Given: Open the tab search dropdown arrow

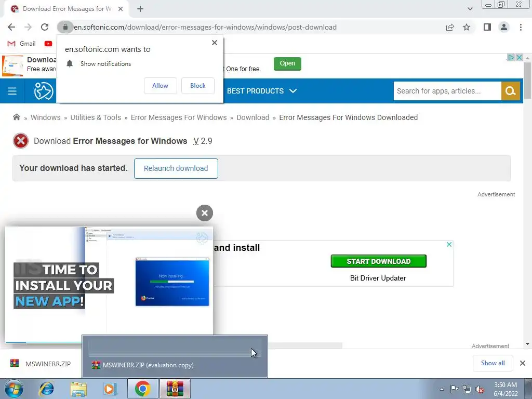Looking at the screenshot, I should [470, 9].
